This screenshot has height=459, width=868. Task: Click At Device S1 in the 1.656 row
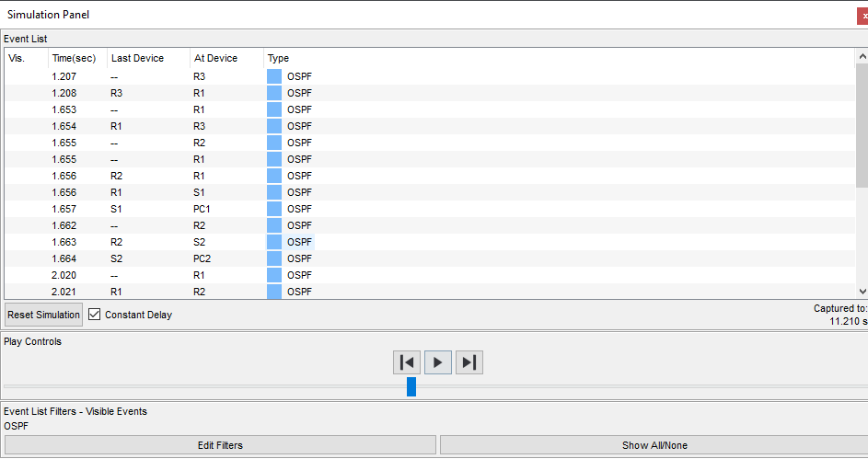pyautogui.click(x=200, y=192)
